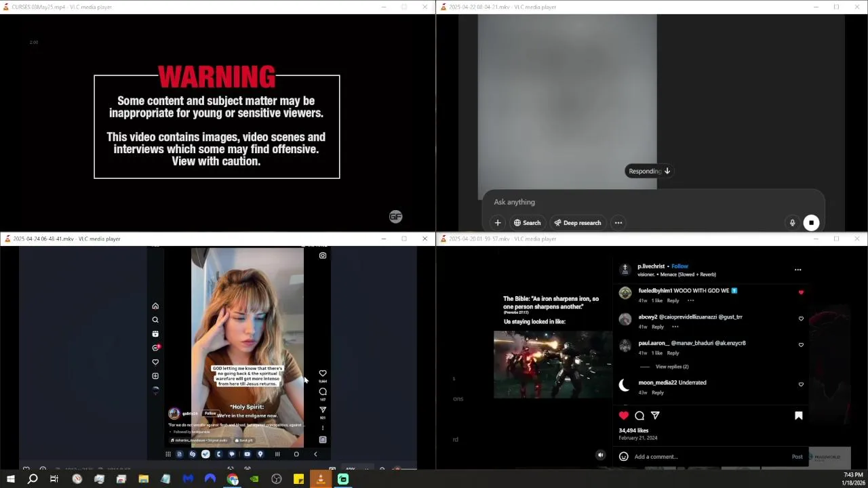Image resolution: width=868 pixels, height=488 pixels.
Task: Expand View replies (2) under paul.aaron__
Action: coord(672,367)
